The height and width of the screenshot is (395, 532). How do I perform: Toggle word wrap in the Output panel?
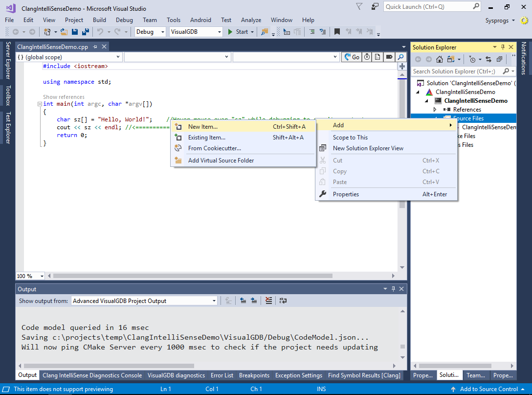pyautogui.click(x=283, y=300)
